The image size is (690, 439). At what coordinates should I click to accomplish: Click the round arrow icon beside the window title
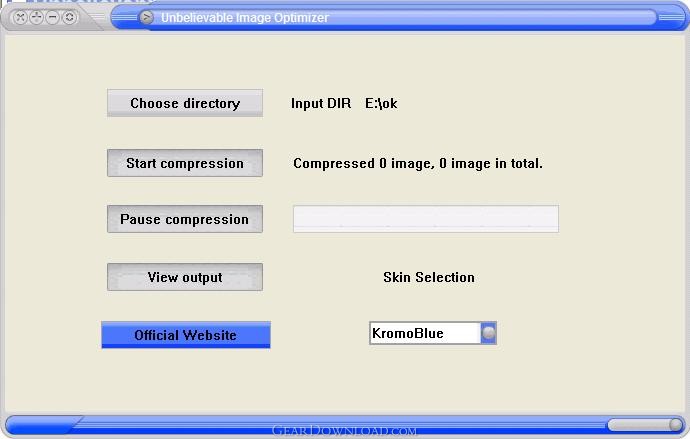point(147,18)
